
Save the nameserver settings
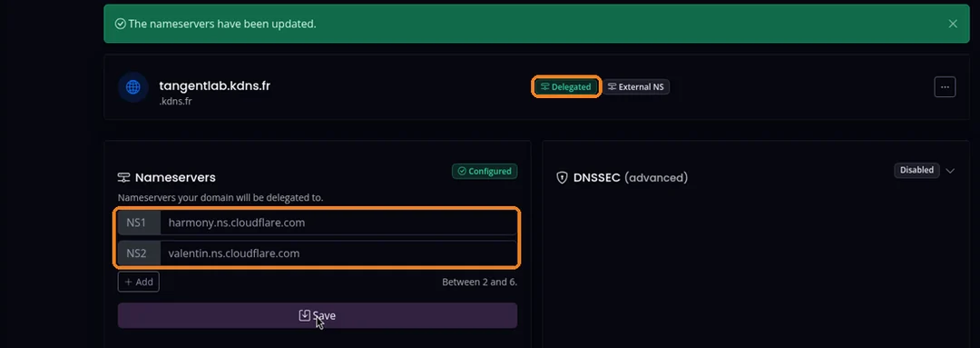click(x=318, y=315)
